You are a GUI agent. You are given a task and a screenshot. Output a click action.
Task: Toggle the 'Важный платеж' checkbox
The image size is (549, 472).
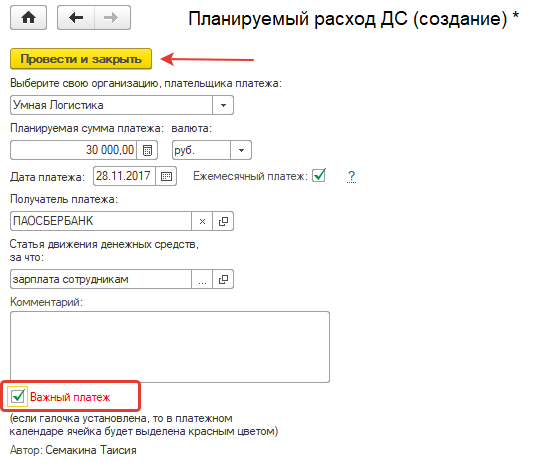pos(18,396)
